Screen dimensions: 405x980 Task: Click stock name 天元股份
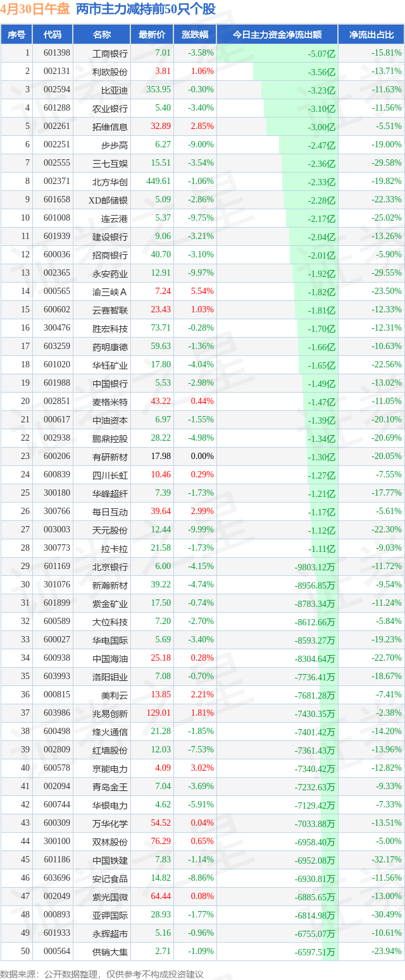pos(110,530)
